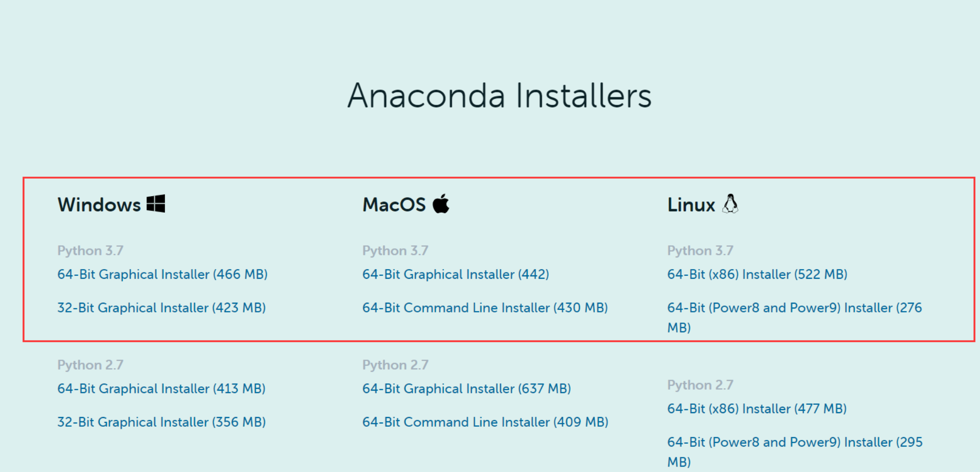Click the Linux penguin icon
This screenshot has height=472, width=980.
(730, 203)
